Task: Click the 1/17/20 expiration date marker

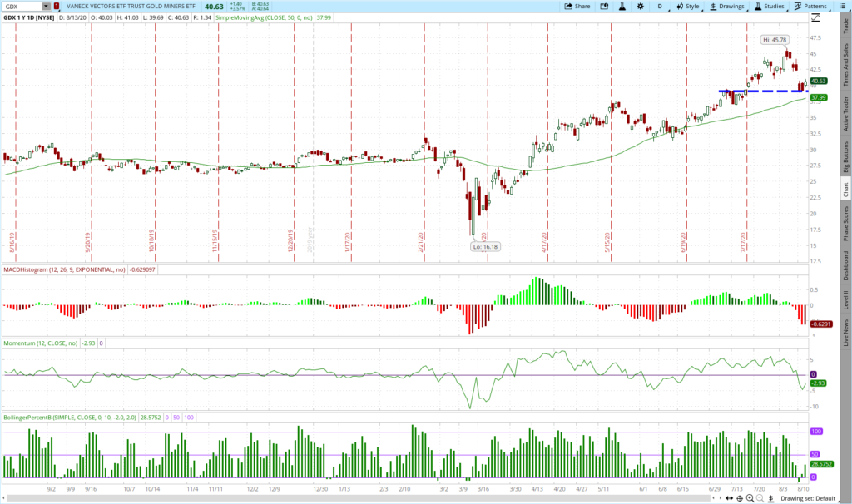Action: click(348, 241)
